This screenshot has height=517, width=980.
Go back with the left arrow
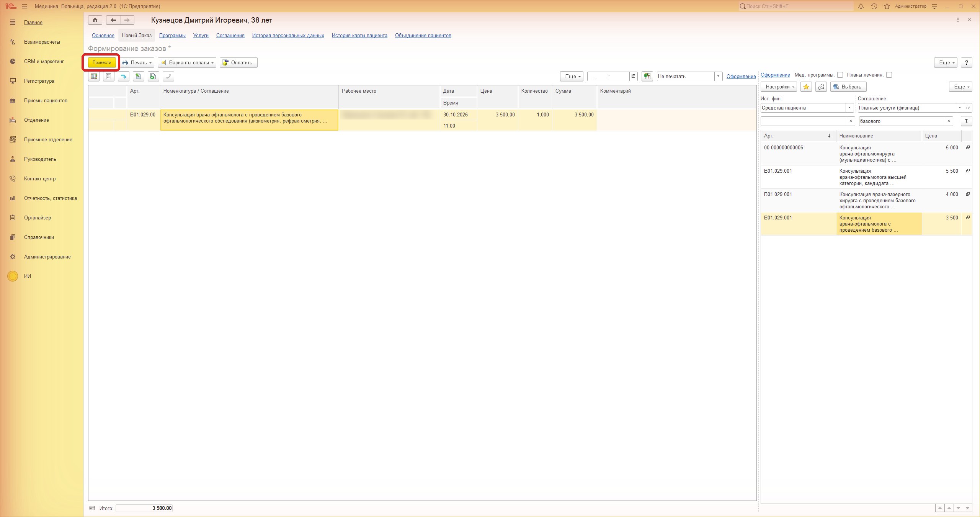pyautogui.click(x=113, y=20)
